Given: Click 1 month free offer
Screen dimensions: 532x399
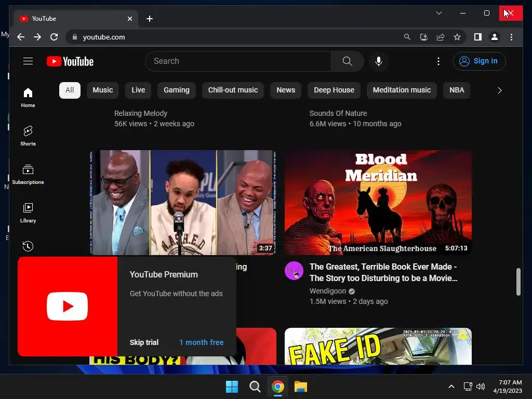Looking at the screenshot, I should (202, 342).
